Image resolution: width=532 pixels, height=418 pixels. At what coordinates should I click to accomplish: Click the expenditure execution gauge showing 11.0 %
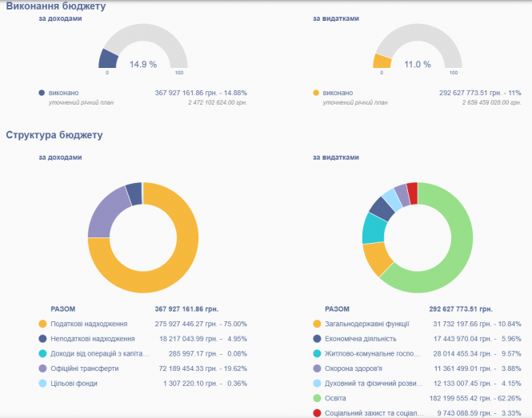point(418,50)
